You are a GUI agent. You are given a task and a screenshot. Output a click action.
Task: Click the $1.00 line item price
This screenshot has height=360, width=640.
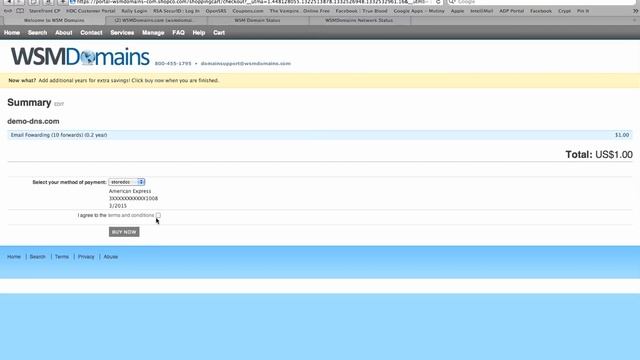coord(622,135)
